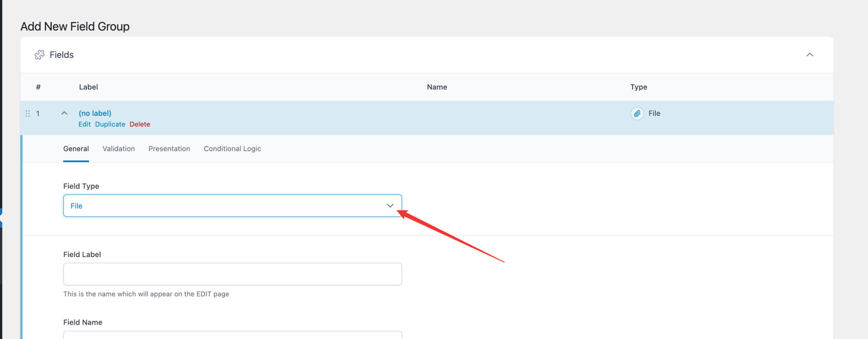868x339 pixels.
Task: Click the puzzle piece Fields icon
Action: click(x=39, y=55)
